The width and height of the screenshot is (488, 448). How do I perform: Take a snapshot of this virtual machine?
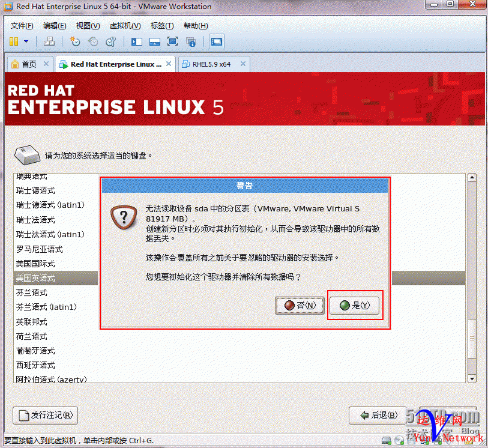pos(74,41)
